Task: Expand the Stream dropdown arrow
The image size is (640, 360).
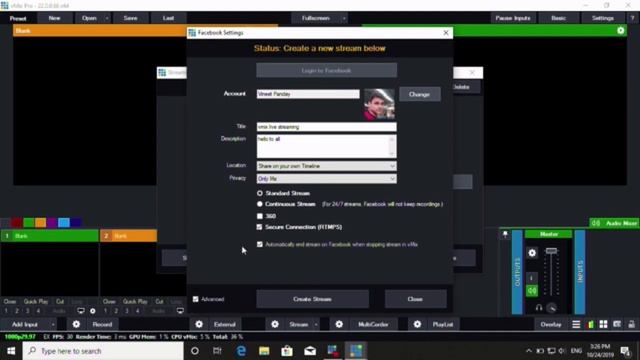Action: (x=316, y=324)
